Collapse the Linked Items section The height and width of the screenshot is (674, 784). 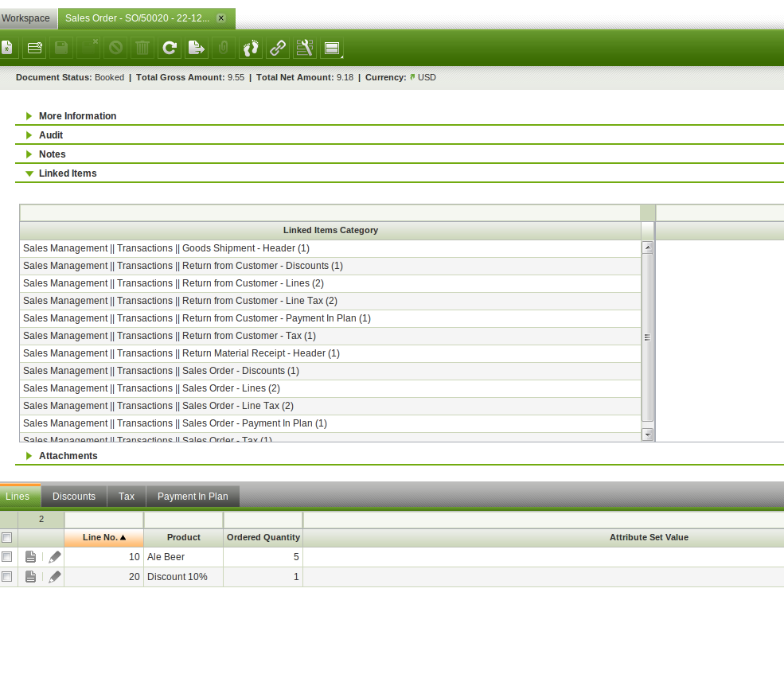coord(68,173)
